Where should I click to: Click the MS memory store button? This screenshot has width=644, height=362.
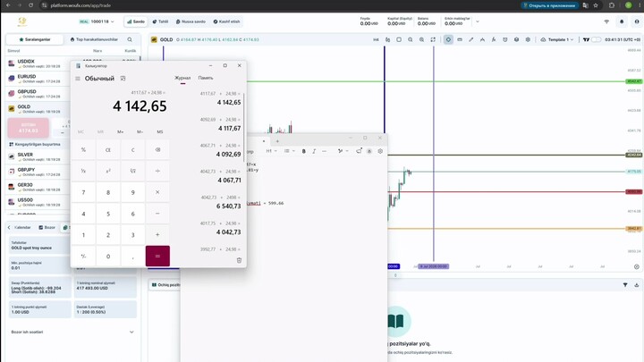[160, 131]
